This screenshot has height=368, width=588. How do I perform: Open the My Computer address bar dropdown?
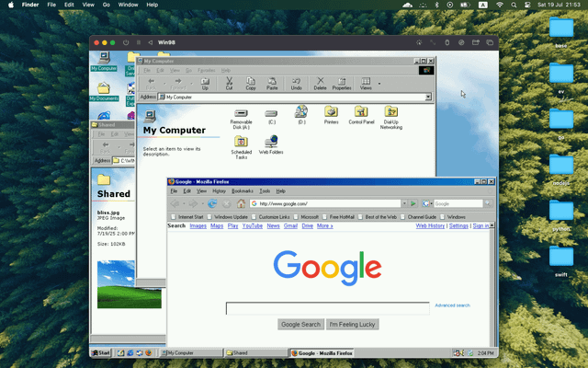point(428,97)
